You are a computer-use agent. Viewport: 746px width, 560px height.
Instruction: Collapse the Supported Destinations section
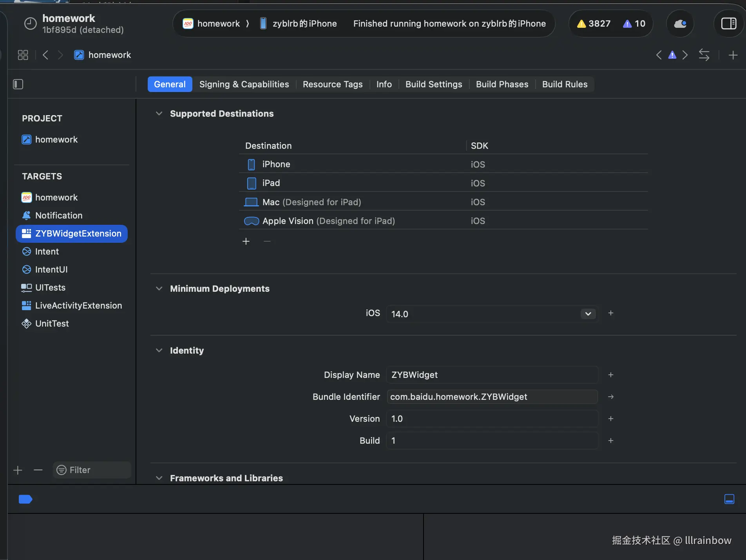[x=159, y=114]
